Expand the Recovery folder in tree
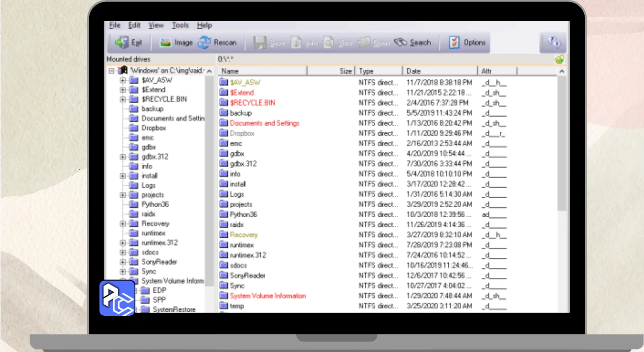The width and height of the screenshot is (644, 352). click(x=123, y=224)
